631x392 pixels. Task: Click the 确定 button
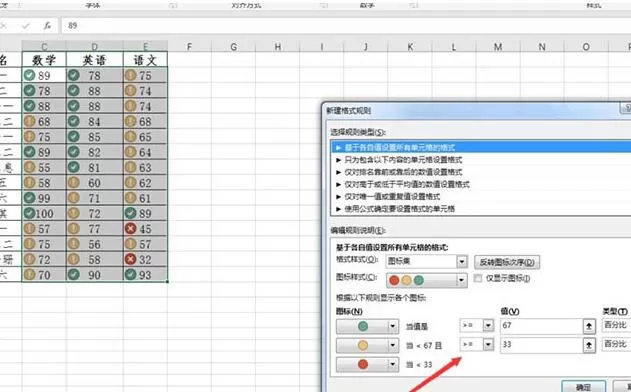[584, 387]
